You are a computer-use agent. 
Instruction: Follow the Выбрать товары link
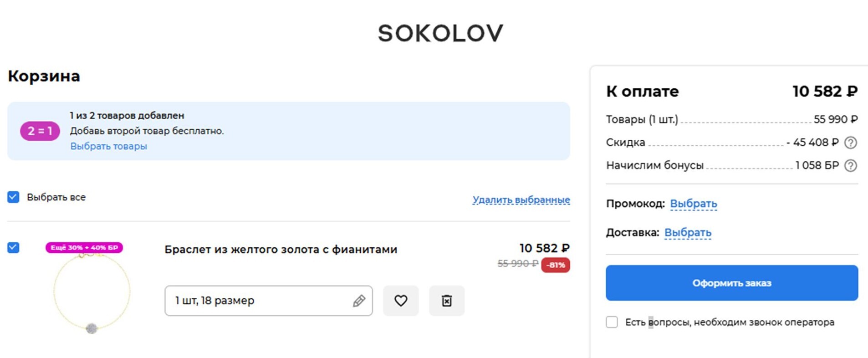(108, 146)
